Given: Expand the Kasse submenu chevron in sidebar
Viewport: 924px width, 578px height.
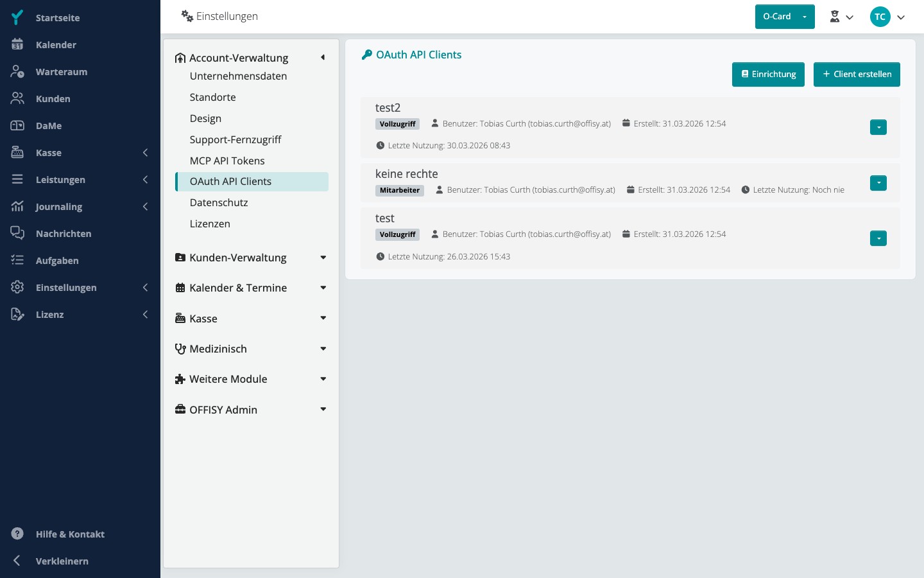Looking at the screenshot, I should [x=145, y=152].
